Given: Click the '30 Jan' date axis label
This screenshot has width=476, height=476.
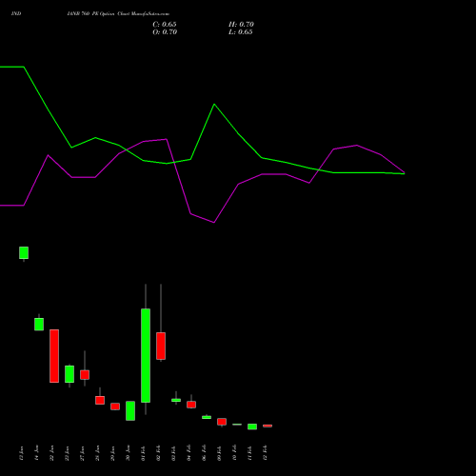Looking at the screenshot, I should click(129, 453).
